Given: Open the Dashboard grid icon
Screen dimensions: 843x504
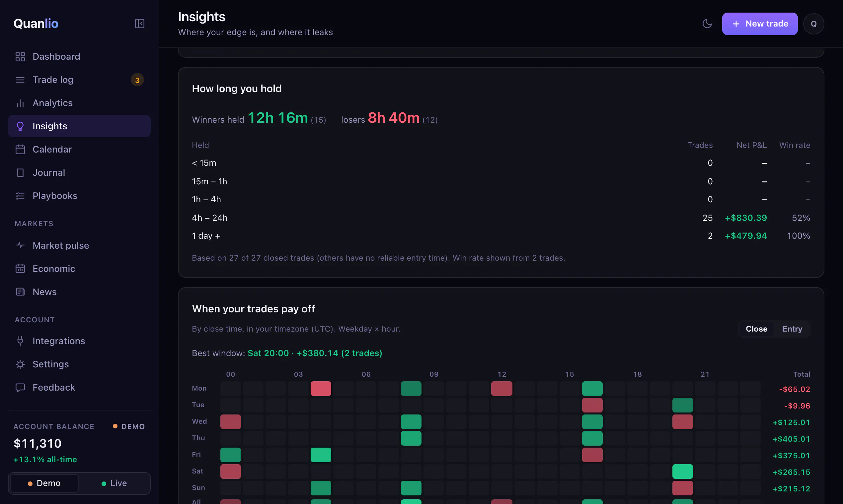Looking at the screenshot, I should 20,56.
